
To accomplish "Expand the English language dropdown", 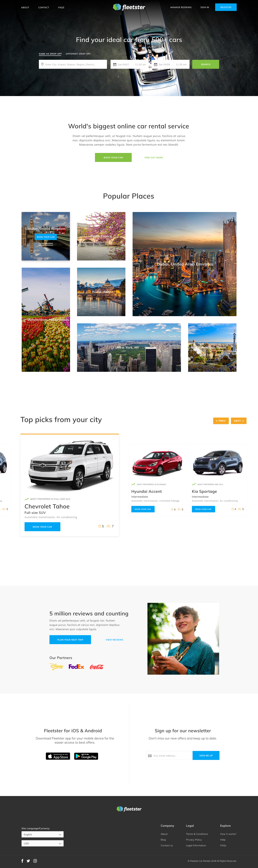I will pos(42,834).
